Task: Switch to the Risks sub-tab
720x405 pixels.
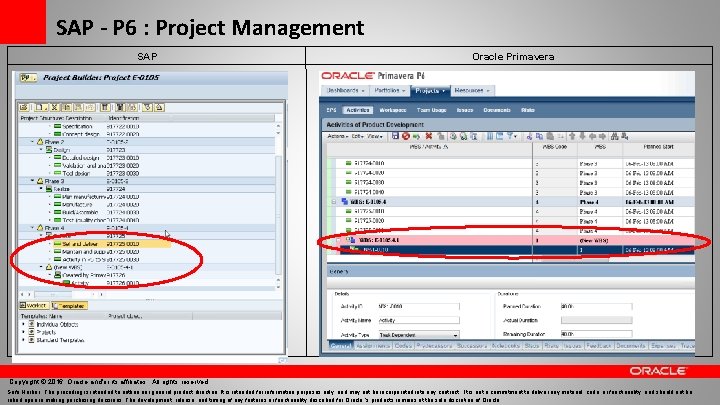Action: (x=528, y=110)
